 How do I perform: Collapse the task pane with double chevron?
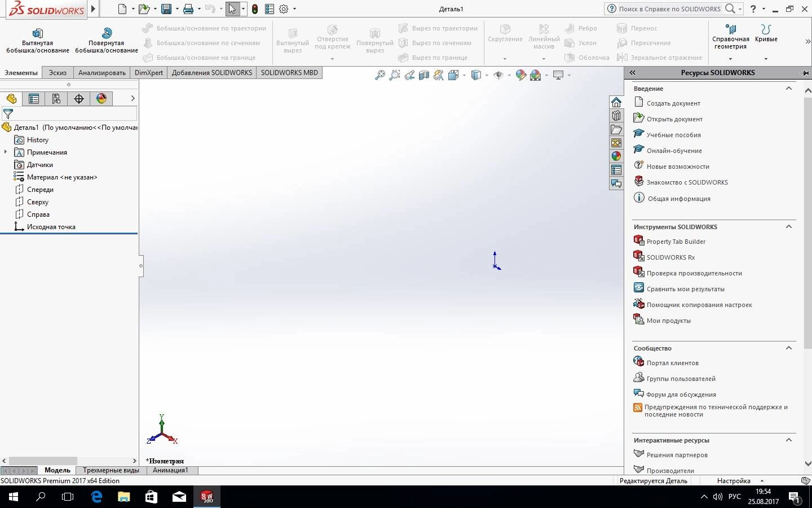(633, 73)
